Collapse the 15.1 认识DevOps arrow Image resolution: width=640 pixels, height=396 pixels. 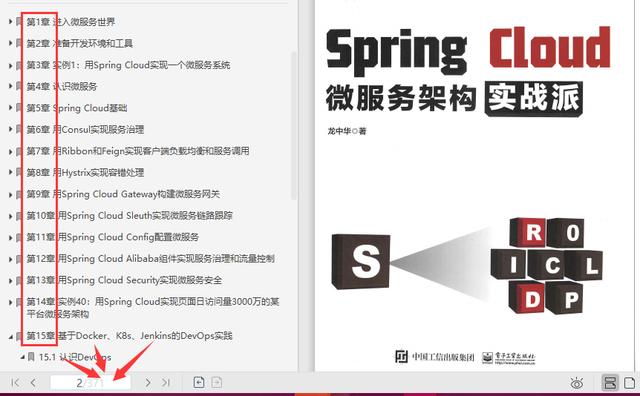coord(23,357)
